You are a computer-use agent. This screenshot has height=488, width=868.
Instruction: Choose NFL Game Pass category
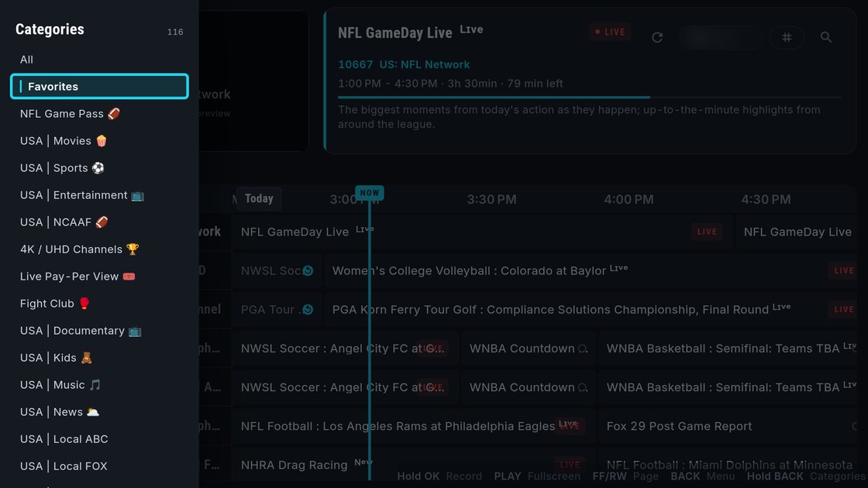(100, 113)
